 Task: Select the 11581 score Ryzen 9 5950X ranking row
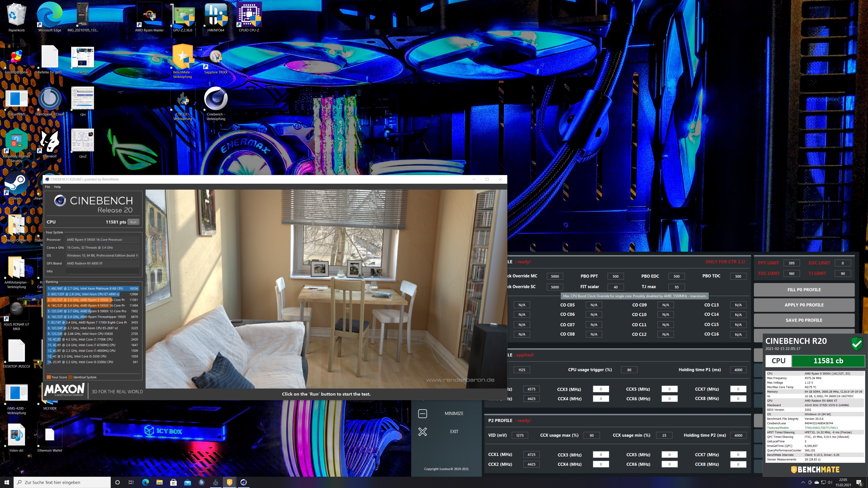coord(93,300)
